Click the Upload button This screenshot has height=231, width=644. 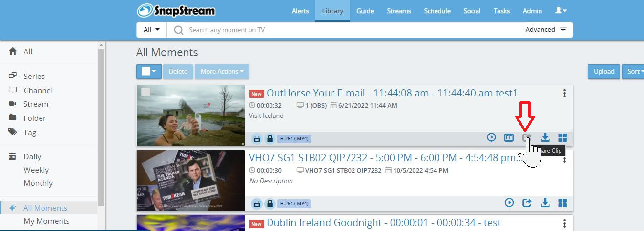(x=604, y=71)
